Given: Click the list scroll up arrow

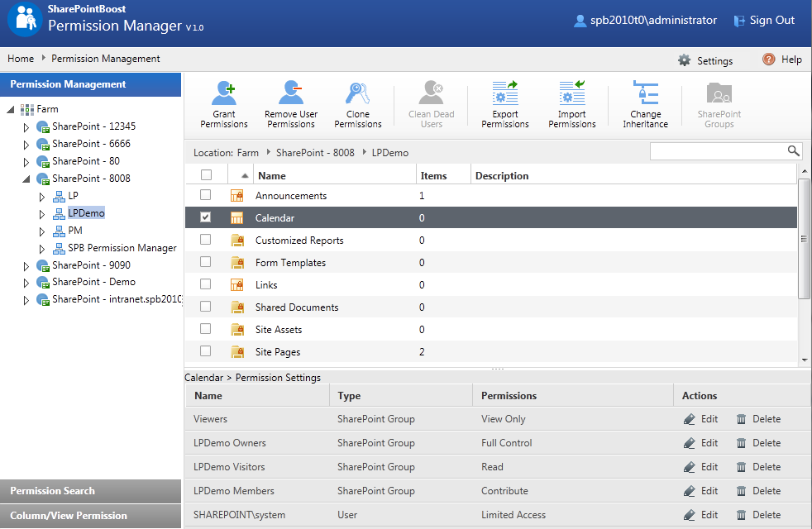Looking at the screenshot, I should coord(805,171).
